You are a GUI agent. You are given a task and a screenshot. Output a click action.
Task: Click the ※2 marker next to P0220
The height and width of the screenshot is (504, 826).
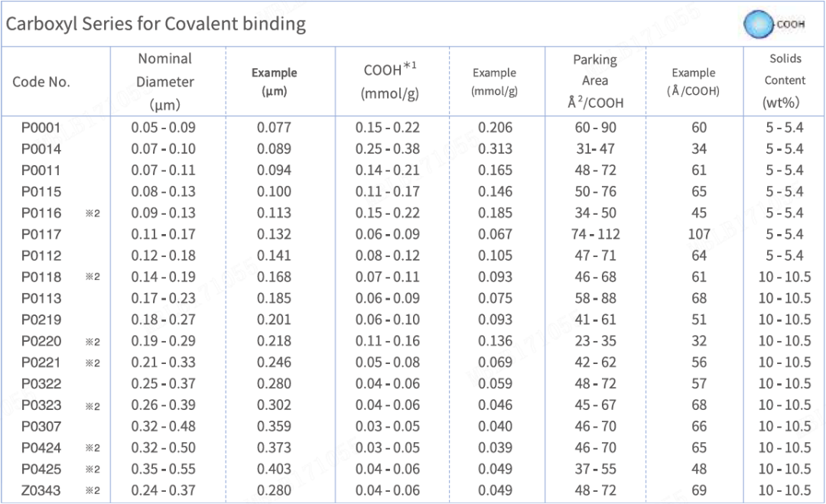point(93,343)
